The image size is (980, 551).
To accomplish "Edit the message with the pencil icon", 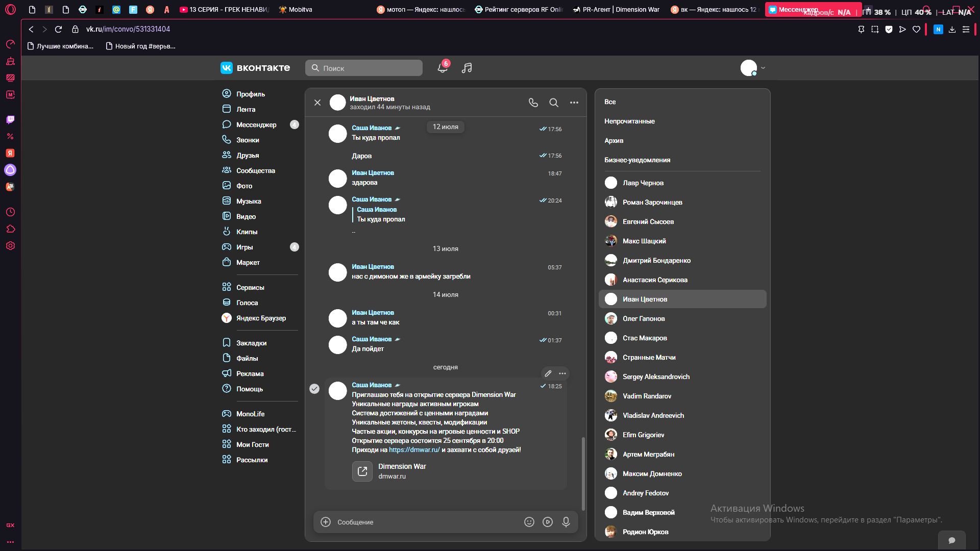I will pos(548,373).
